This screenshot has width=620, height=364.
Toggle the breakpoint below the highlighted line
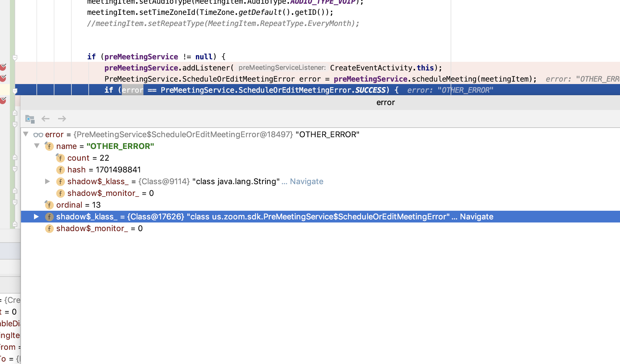tap(3, 100)
